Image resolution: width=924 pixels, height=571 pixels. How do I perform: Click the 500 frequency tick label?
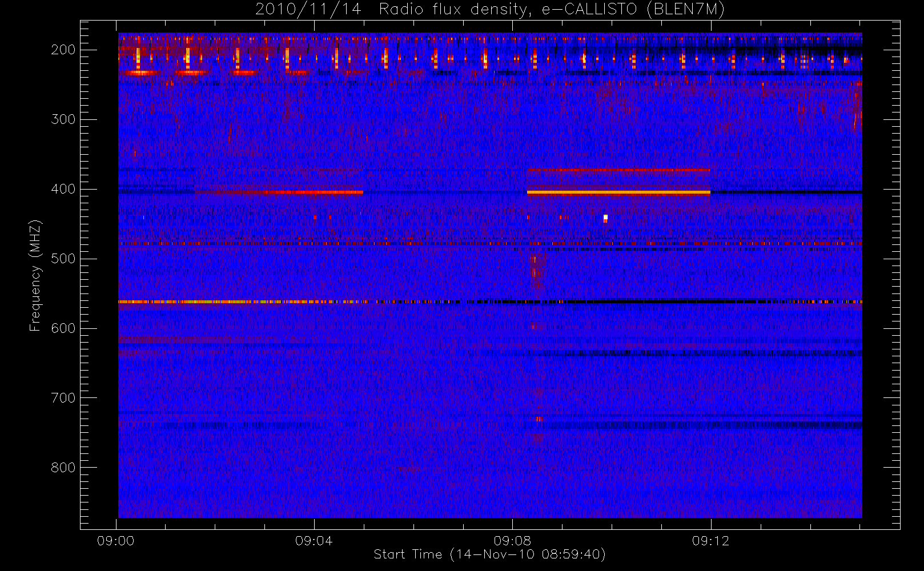(x=63, y=259)
